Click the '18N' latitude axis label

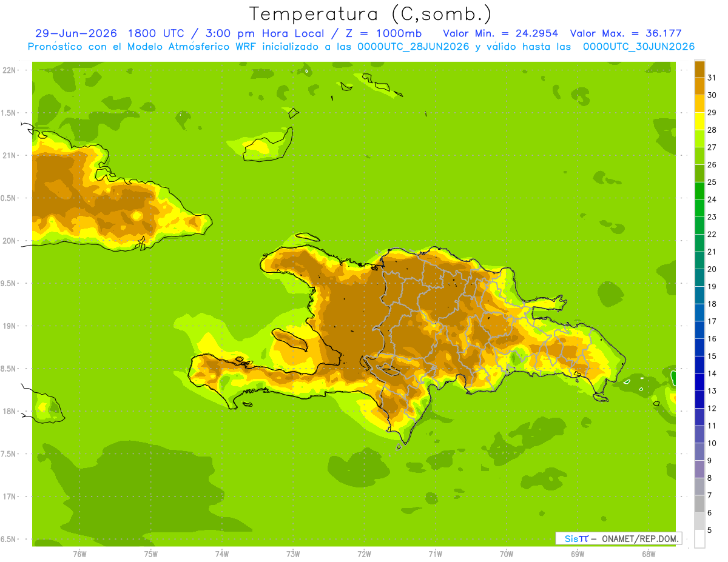tap(9, 411)
